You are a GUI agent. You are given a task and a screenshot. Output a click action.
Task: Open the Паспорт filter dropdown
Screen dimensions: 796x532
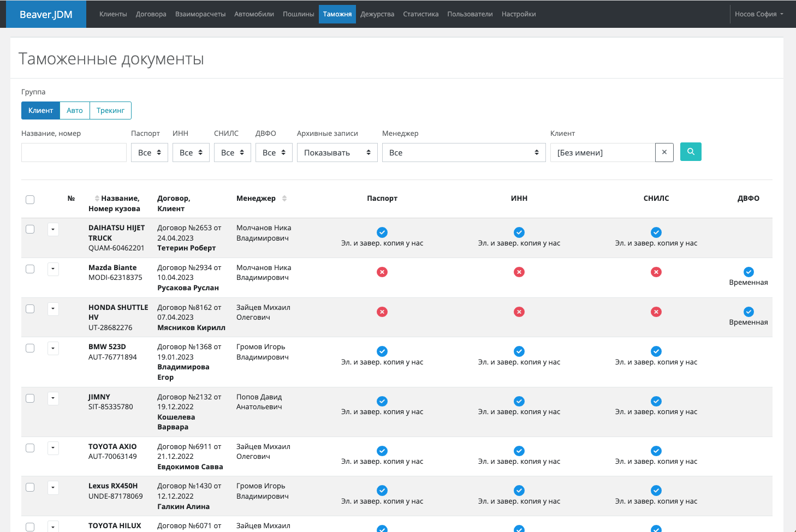pyautogui.click(x=149, y=153)
